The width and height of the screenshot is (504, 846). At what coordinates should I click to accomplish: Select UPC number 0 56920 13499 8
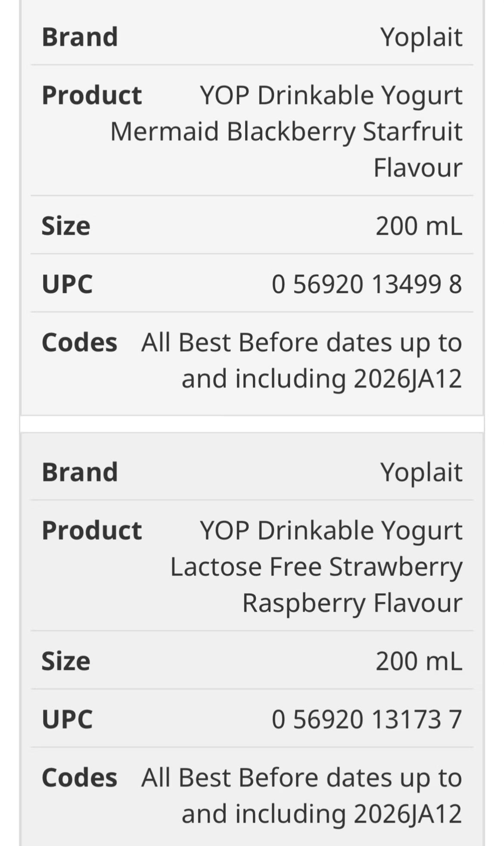coord(367,284)
